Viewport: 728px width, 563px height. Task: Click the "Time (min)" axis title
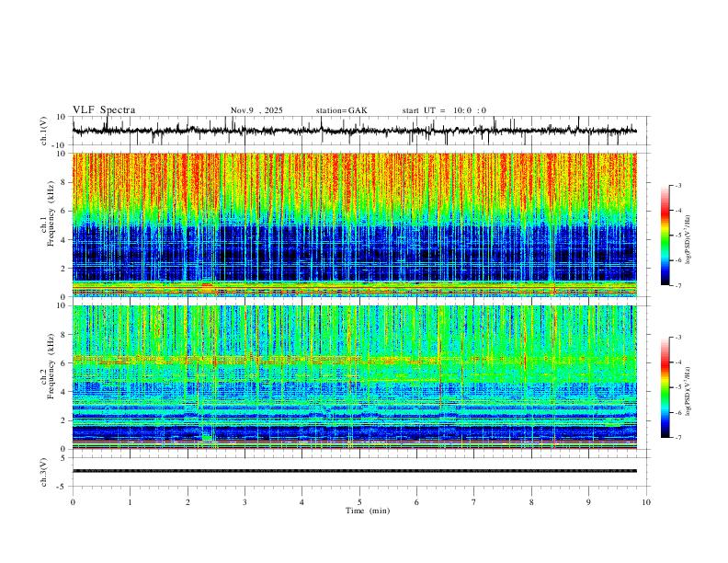pos(368,511)
